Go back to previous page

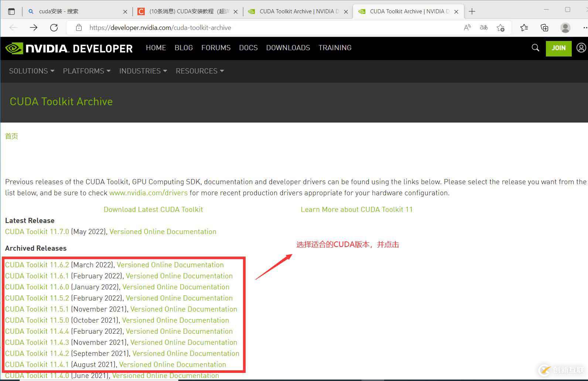tap(14, 27)
